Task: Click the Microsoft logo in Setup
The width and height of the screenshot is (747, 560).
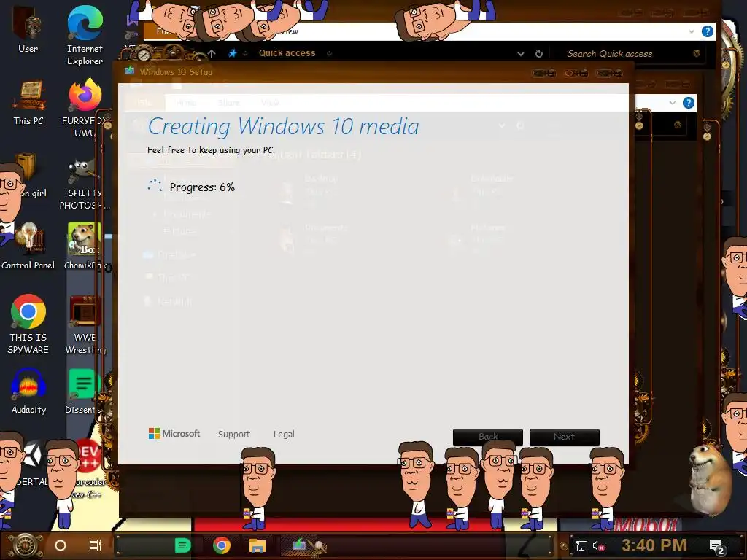Action: click(174, 434)
